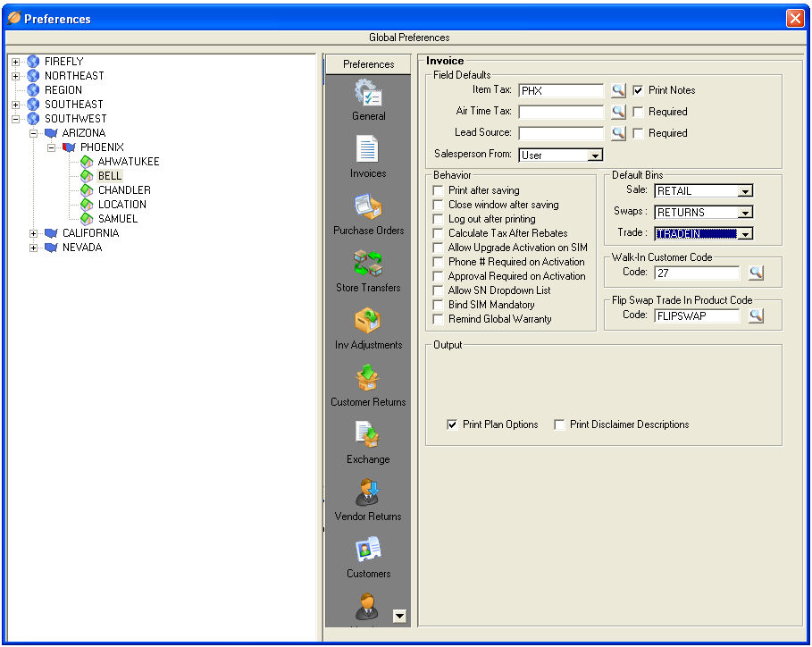Screen dimensions: 812x647
Task: Open the Salesperson From dropdown
Action: (x=596, y=155)
